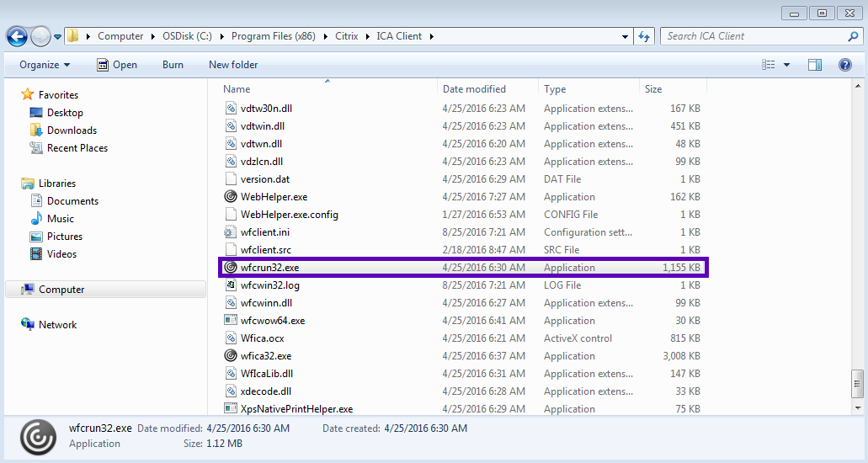Open Downloads under Favorites
Viewport: 868px width, 463px height.
tap(63, 130)
